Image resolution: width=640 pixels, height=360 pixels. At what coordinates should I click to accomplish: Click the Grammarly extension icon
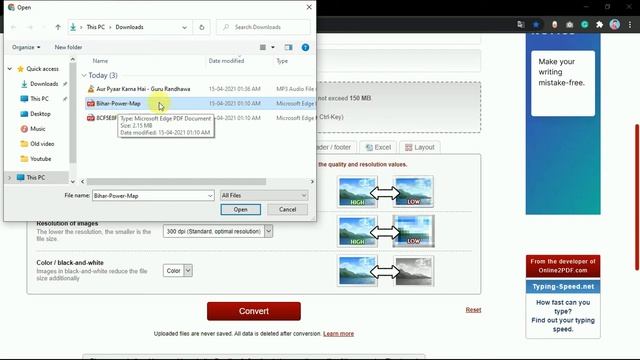tap(584, 24)
